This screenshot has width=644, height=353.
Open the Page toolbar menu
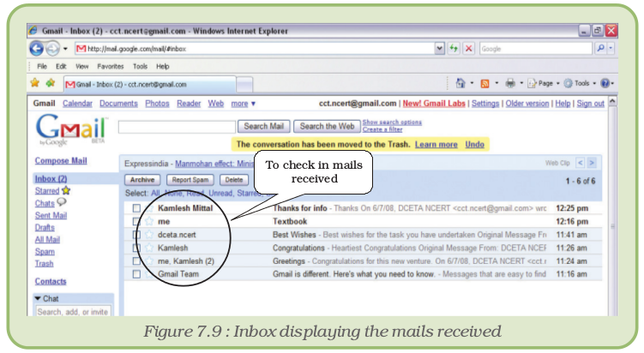(x=544, y=83)
